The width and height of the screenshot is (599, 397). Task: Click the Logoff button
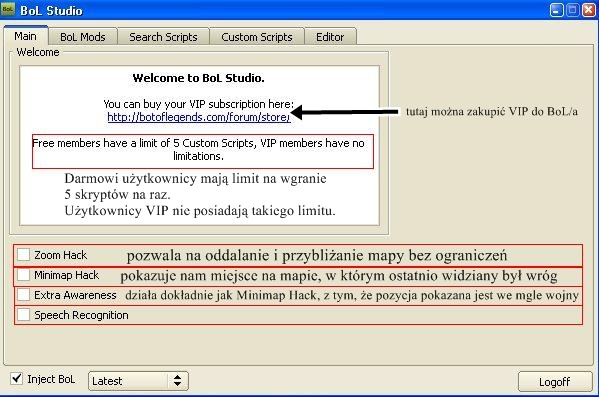pos(555,382)
